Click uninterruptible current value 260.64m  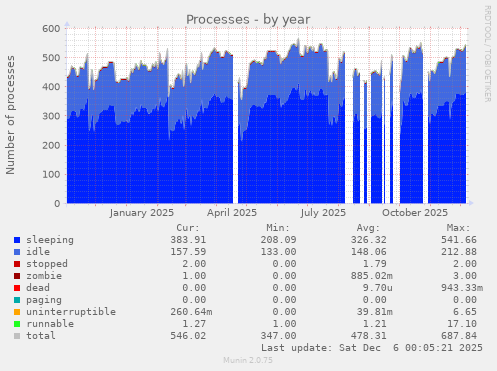(191, 312)
